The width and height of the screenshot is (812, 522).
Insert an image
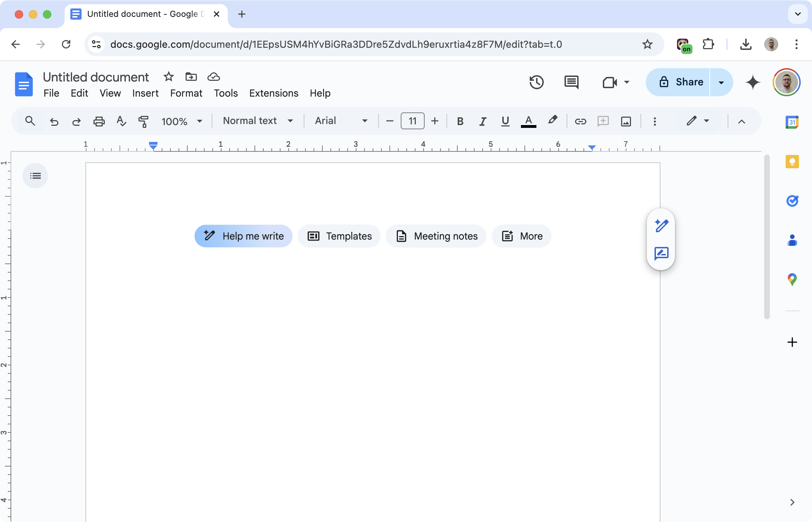pyautogui.click(x=626, y=121)
